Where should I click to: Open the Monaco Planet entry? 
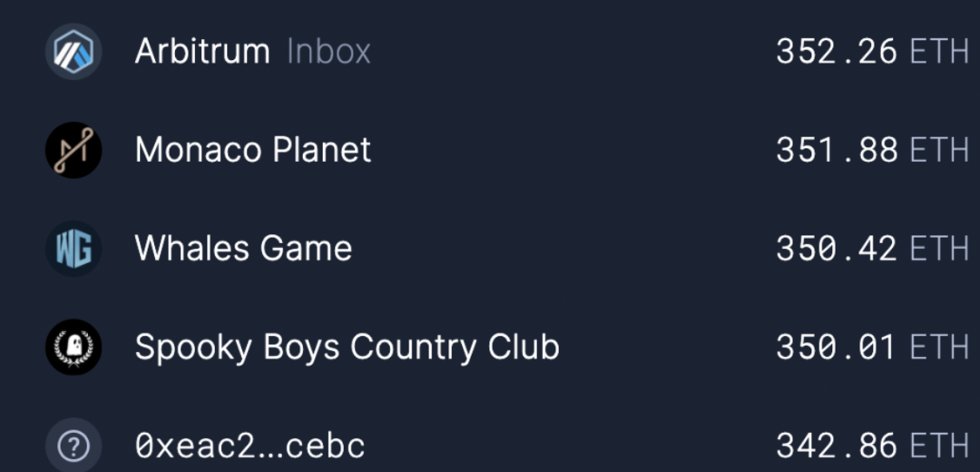253,150
